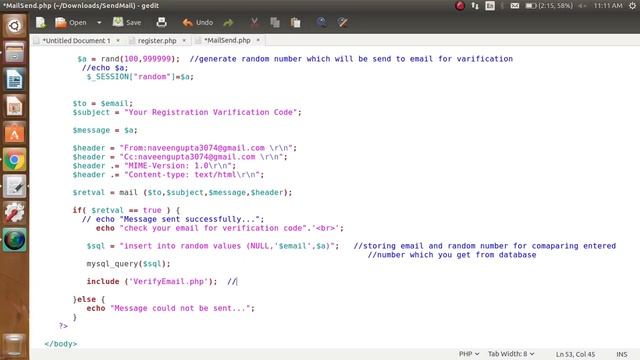
Task: Open the Ubuntu Dash home launcher
Action: (x=14, y=26)
